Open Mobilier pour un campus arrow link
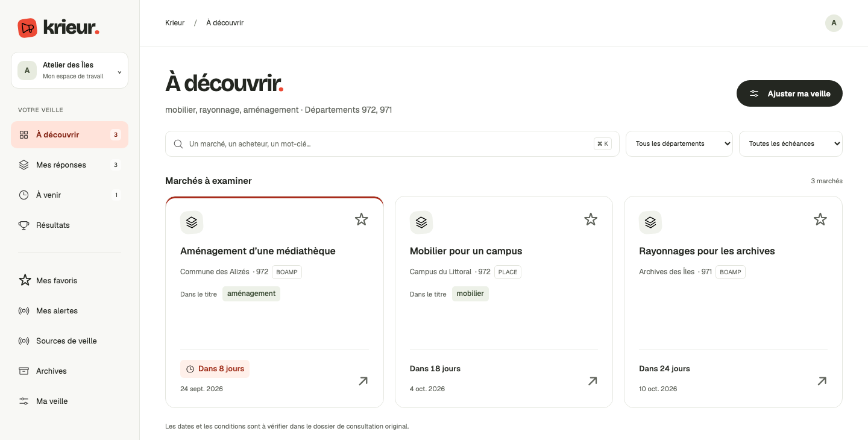This screenshot has width=868, height=440. click(x=593, y=381)
